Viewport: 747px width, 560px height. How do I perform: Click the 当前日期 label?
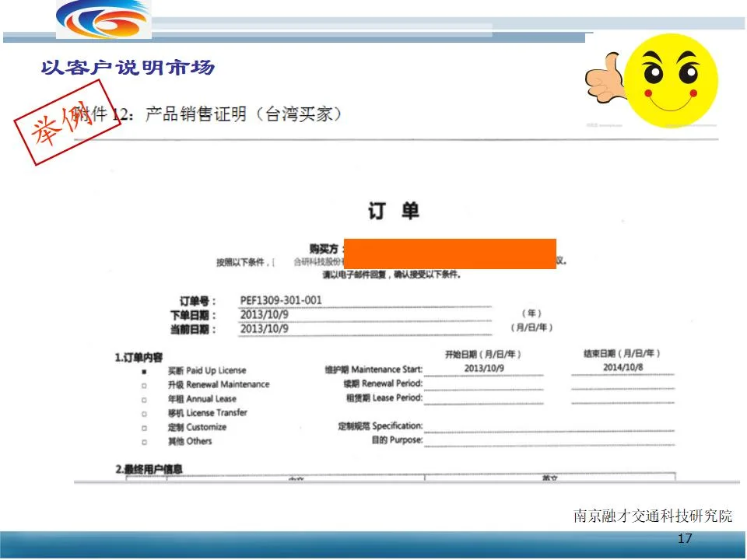click(x=193, y=330)
